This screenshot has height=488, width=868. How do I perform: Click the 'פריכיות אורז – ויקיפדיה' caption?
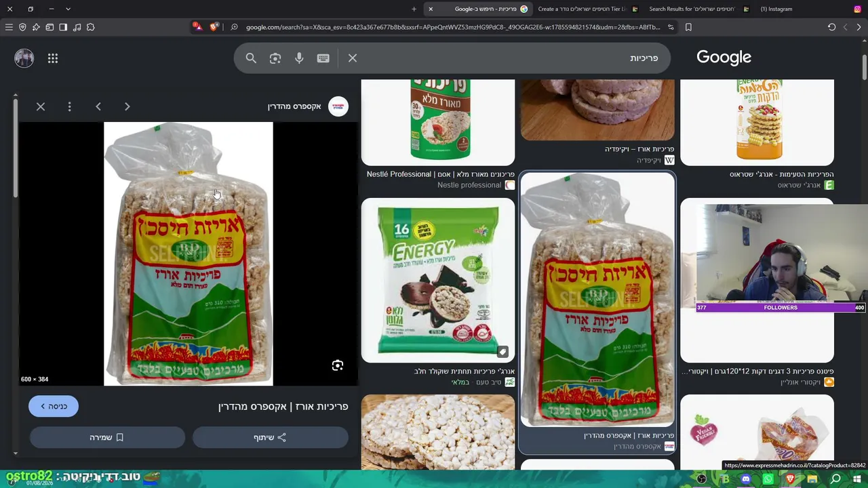[x=639, y=149]
